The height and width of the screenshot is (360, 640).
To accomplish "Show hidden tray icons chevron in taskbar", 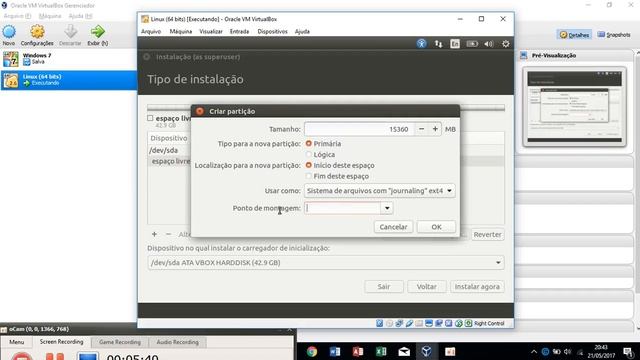I will click(534, 351).
